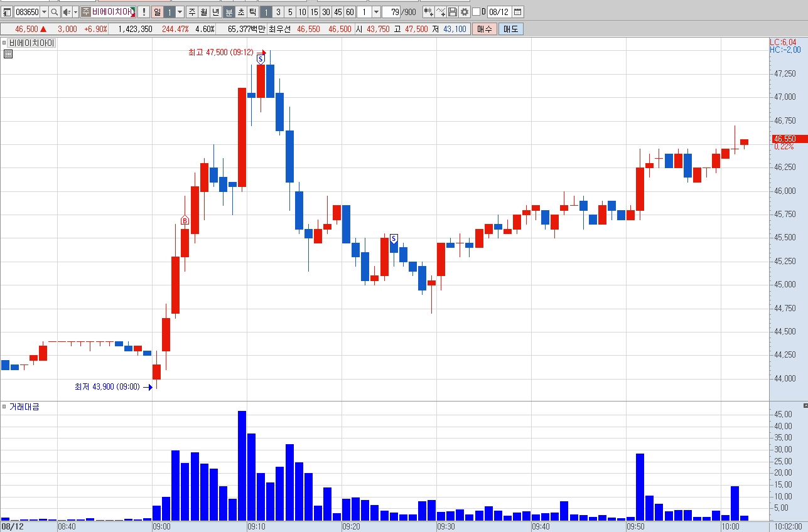Screen dimensions: 808x532
Task: Click the panel layout icon left of stock code
Action: click(7, 12)
